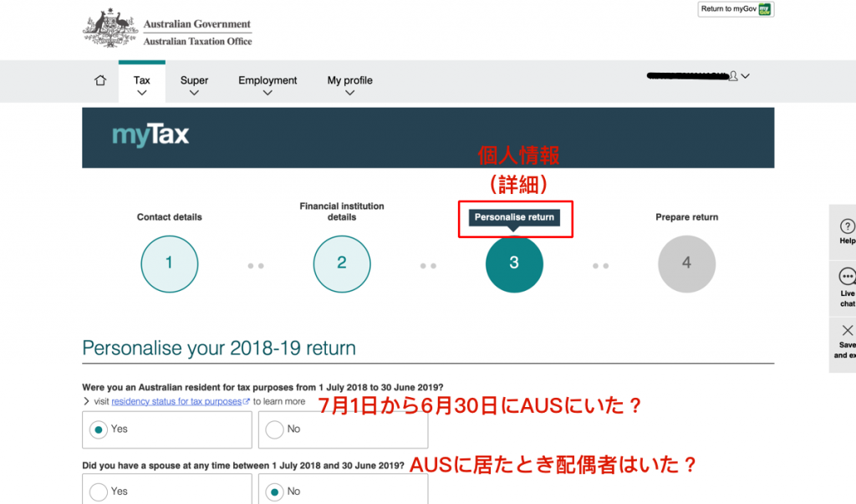Start a Live chat from the sidebar
Screen dimensions: 856x504
(x=848, y=277)
